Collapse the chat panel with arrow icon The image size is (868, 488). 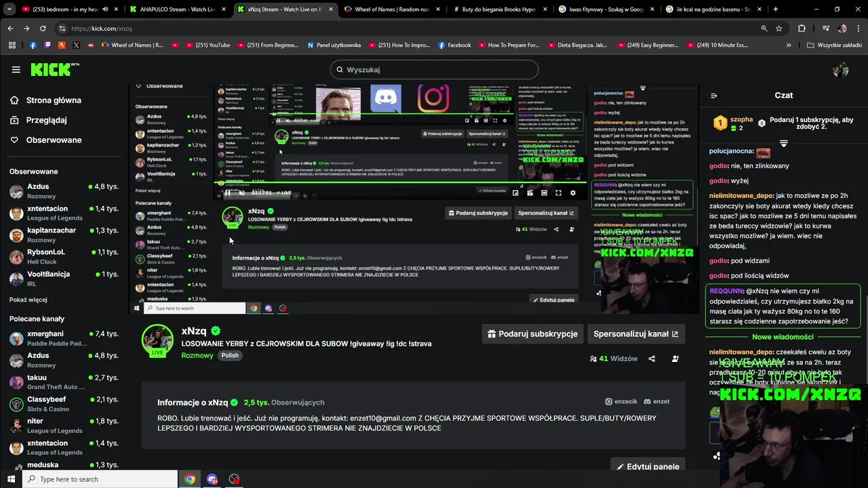[x=713, y=96]
